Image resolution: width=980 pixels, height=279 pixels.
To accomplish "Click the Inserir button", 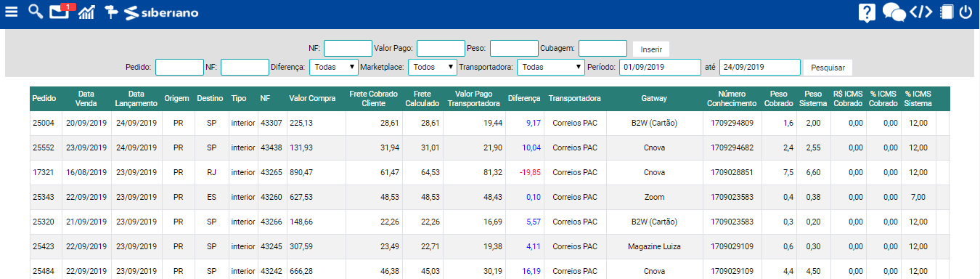I will [x=651, y=49].
